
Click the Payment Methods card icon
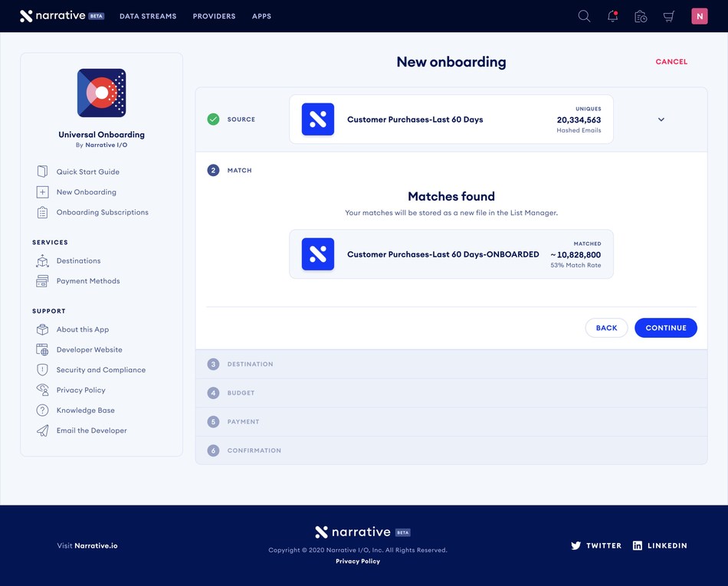tap(42, 280)
